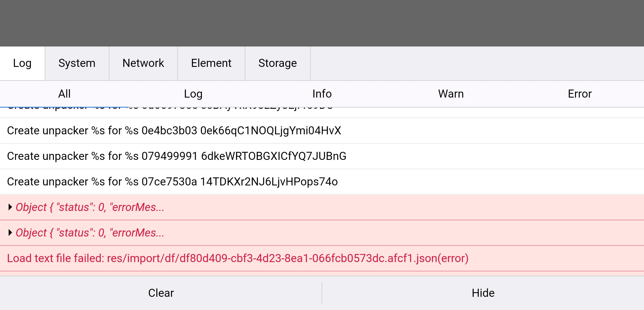Show only Warn messages
Viewport: 644px width, 310px height.
tap(451, 94)
